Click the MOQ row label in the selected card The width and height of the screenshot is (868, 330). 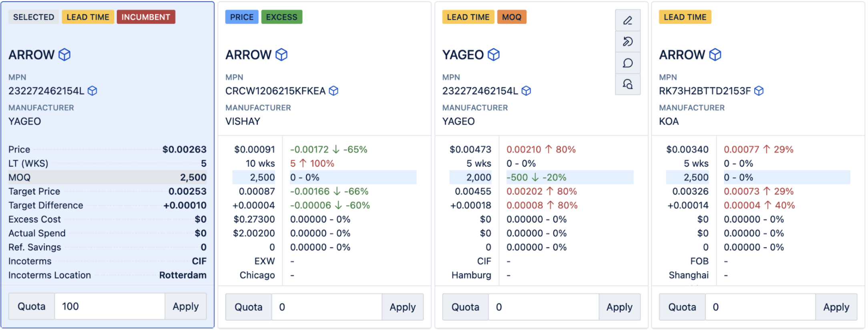(20, 177)
